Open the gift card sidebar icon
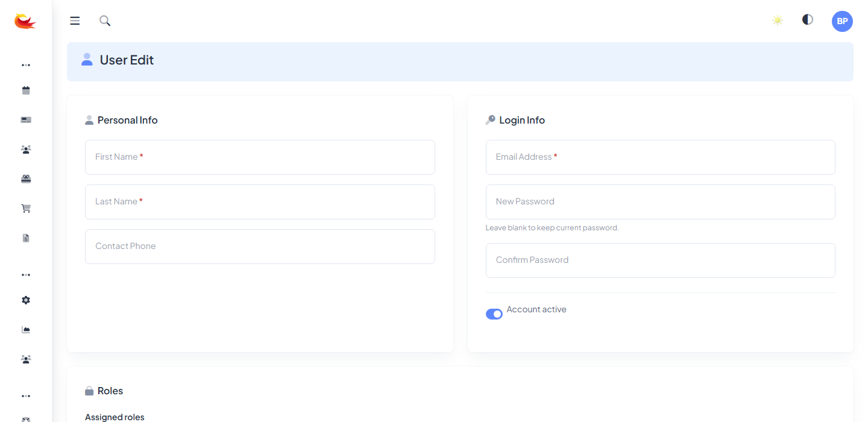 [x=26, y=178]
